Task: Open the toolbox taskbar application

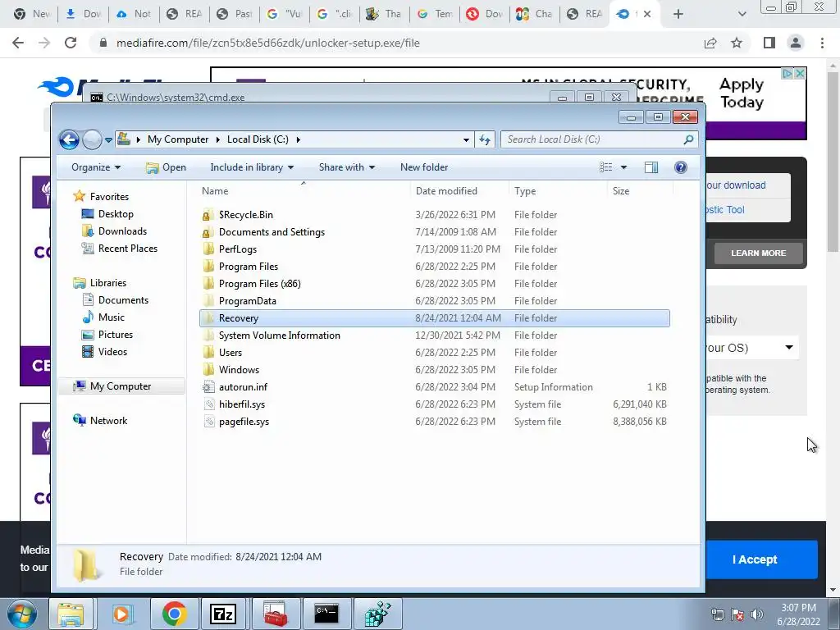Action: tap(276, 614)
